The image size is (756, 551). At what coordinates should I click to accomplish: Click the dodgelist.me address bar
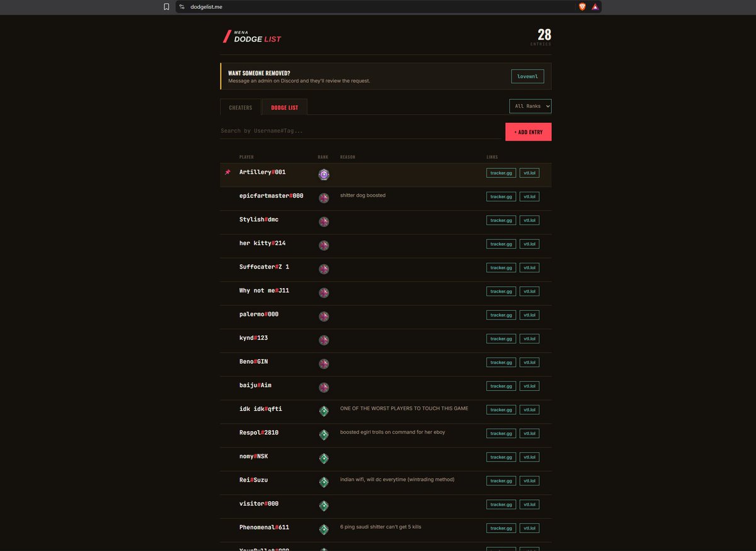click(x=388, y=7)
